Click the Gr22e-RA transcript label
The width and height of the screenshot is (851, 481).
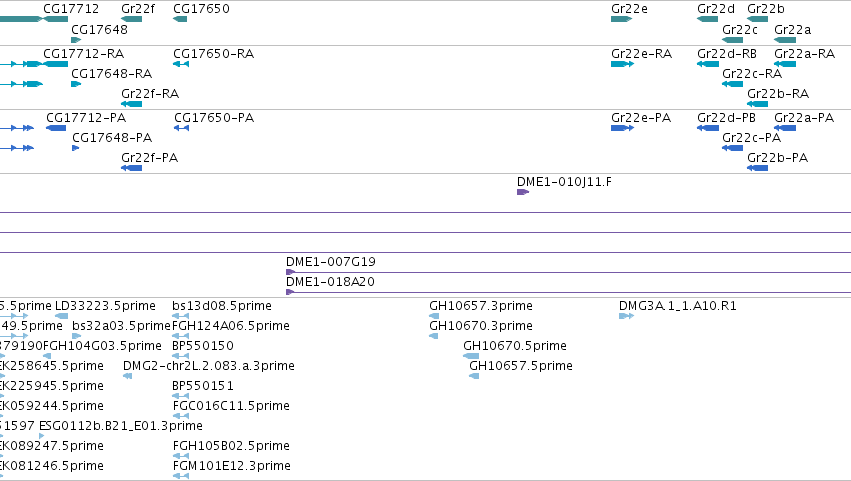pyautogui.click(x=642, y=54)
